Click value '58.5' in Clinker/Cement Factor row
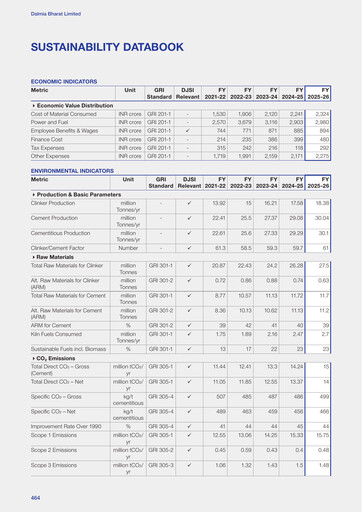 246,248
